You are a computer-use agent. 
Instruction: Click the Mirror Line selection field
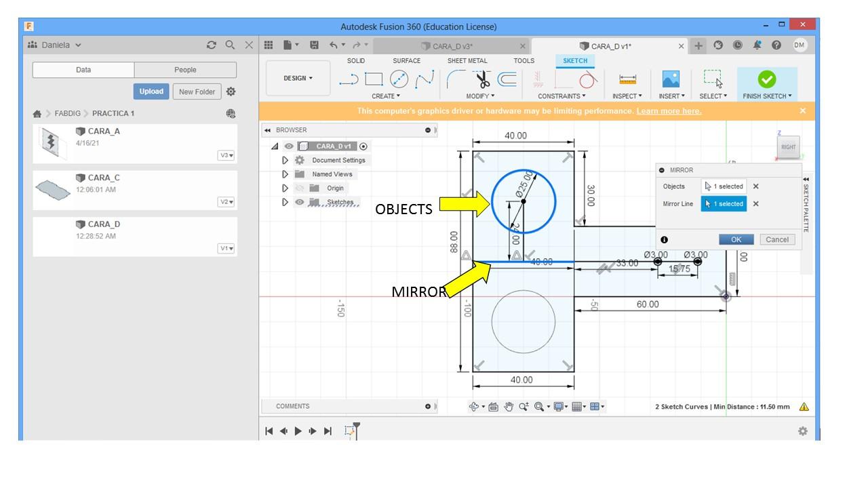point(724,204)
